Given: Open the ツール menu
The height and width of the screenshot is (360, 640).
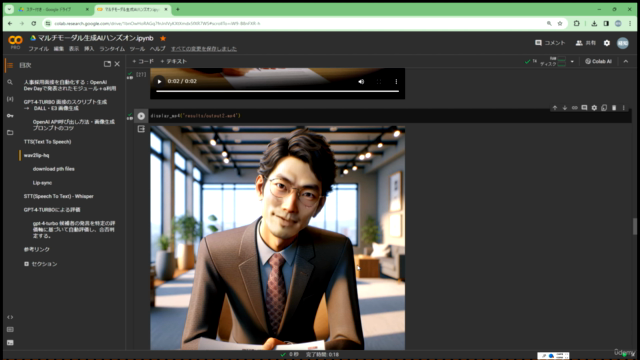Looking at the screenshot, I should (x=137, y=49).
